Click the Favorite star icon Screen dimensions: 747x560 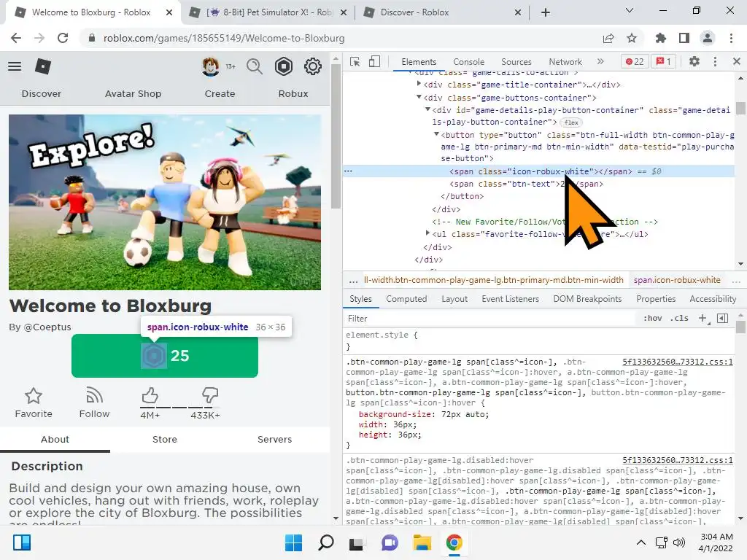click(x=34, y=396)
